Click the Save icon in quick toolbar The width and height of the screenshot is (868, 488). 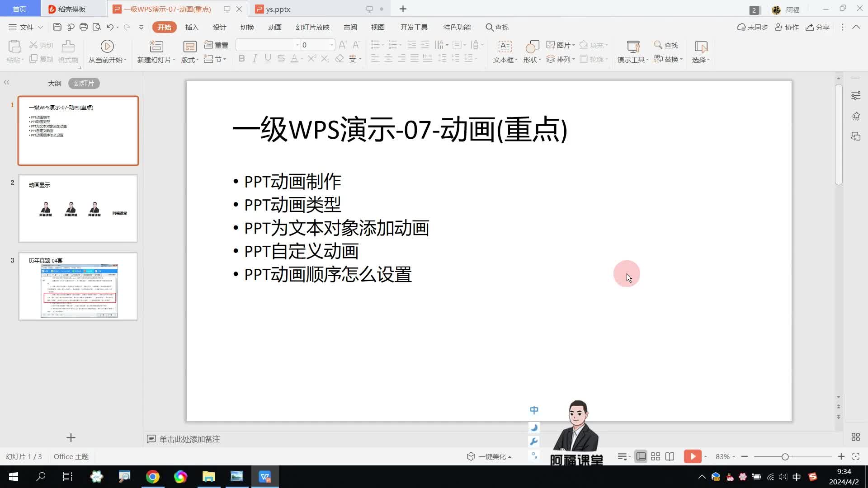[x=57, y=27]
